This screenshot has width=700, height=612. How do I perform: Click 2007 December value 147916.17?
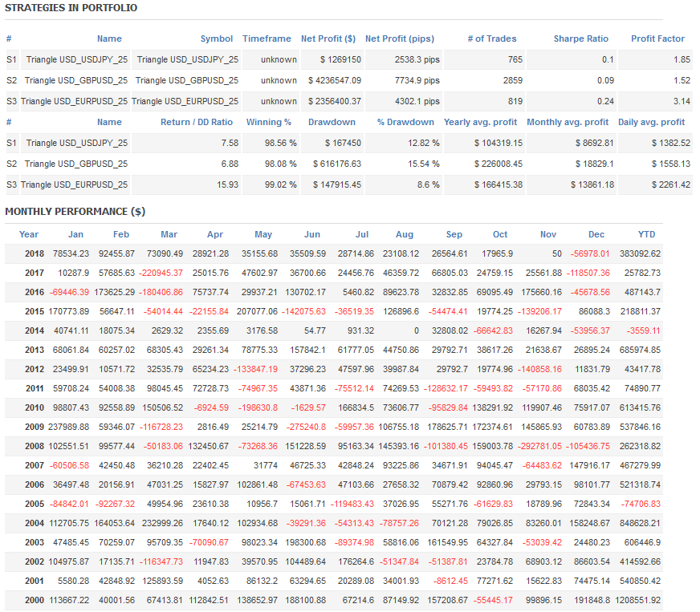coord(589,466)
